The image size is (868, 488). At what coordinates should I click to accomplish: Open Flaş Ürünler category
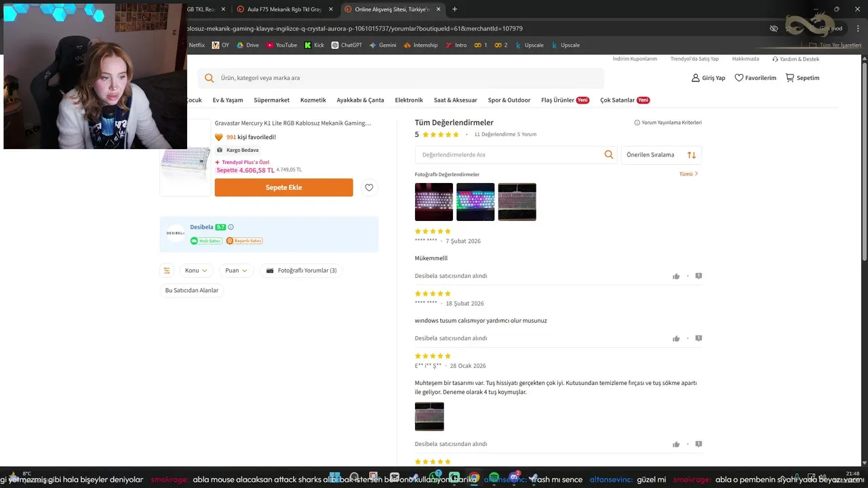[565, 100]
